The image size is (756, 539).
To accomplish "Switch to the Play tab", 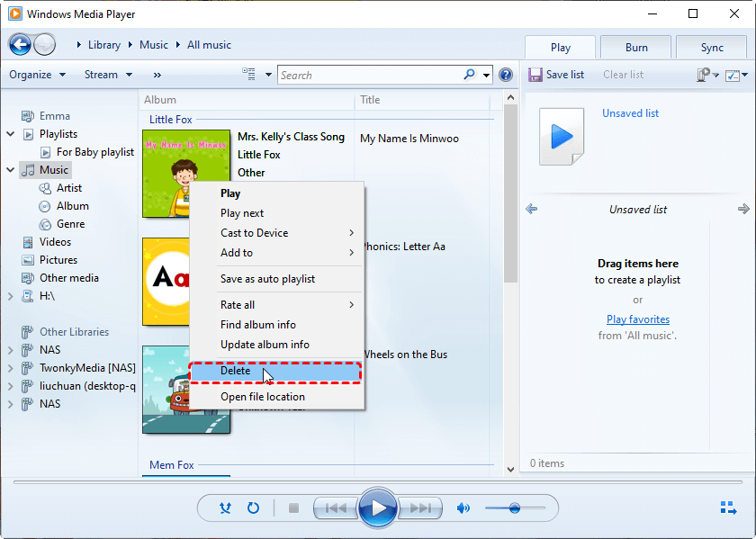I will pos(560,48).
